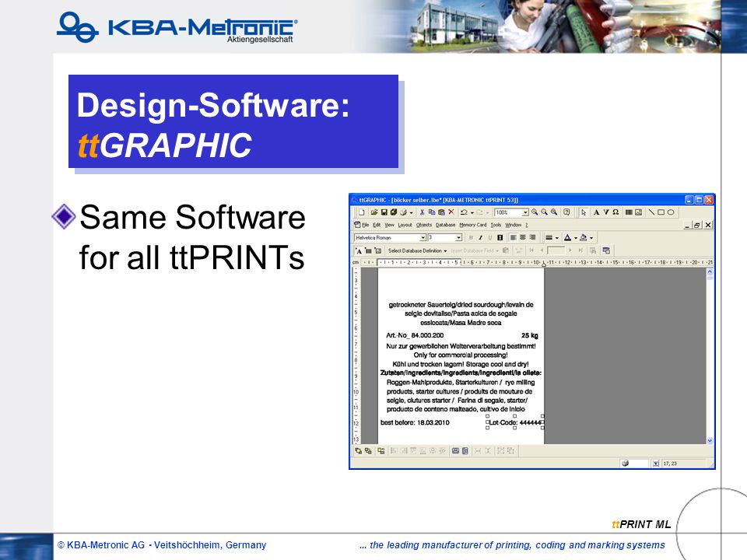Toggle italic formatting
The width and height of the screenshot is (747, 560).
[x=480, y=238]
